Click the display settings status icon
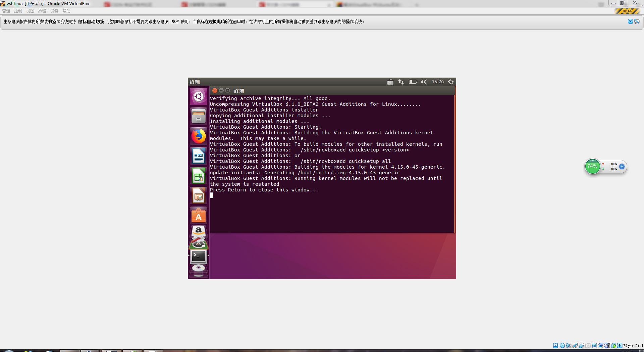This screenshot has width=644, height=352. click(594, 346)
